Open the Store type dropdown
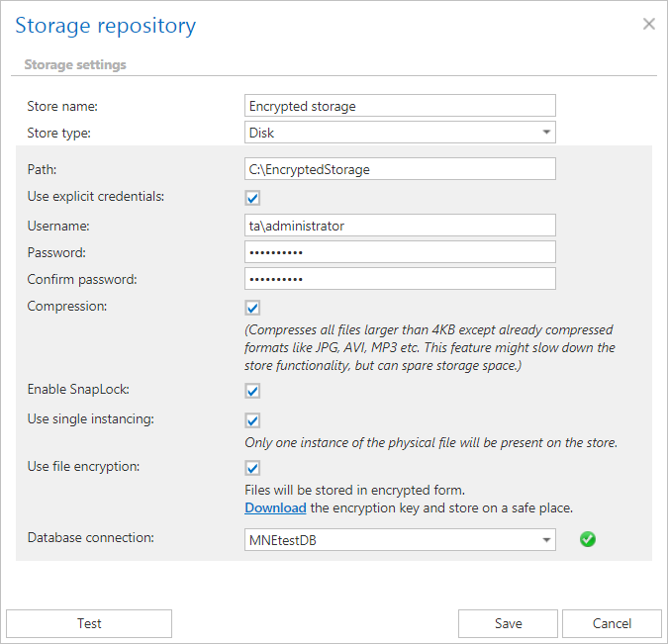 tap(400, 133)
